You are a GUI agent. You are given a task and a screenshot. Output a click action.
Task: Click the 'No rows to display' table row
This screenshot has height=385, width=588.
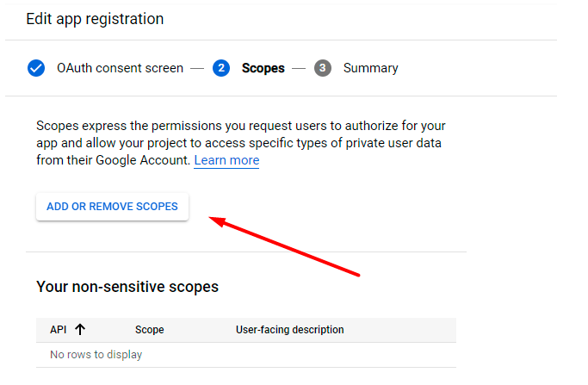pos(96,354)
